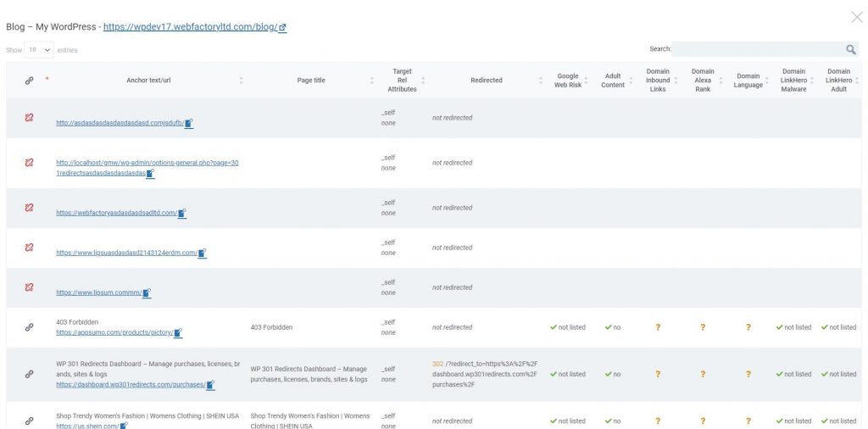Open the us.shein.com link

pyautogui.click(x=87, y=426)
